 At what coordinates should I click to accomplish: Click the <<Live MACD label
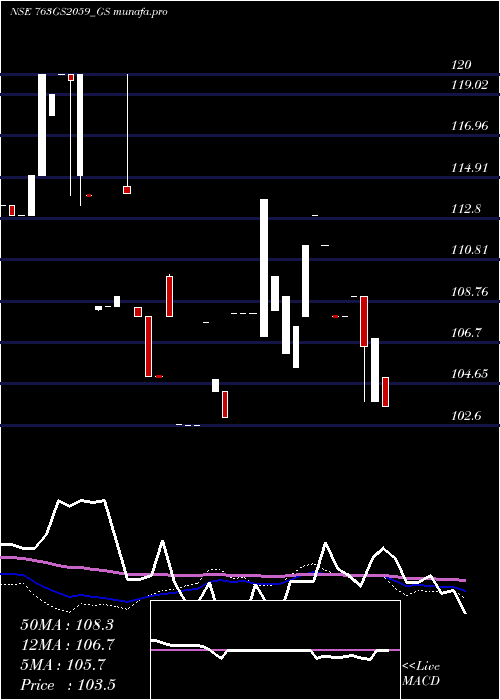click(421, 674)
